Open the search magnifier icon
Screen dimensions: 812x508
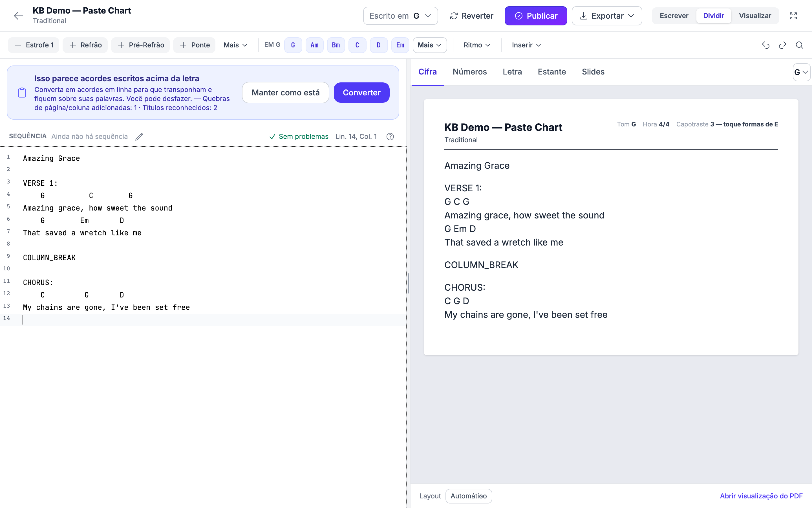800,45
